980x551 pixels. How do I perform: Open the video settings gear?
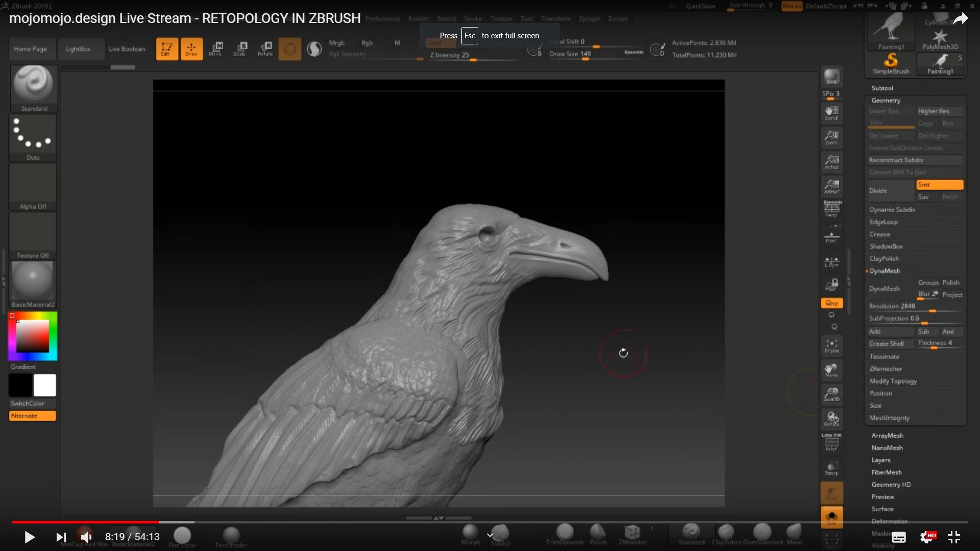click(927, 537)
